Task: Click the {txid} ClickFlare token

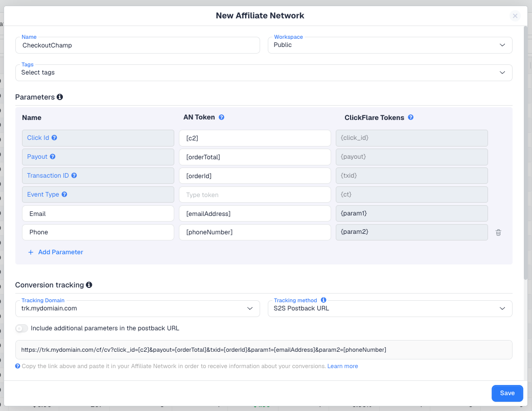Action: [x=411, y=176]
